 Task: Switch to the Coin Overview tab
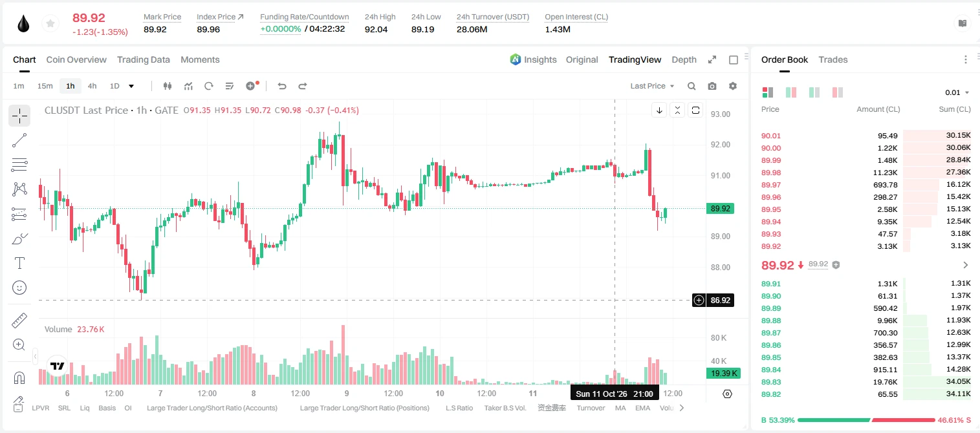tap(76, 59)
